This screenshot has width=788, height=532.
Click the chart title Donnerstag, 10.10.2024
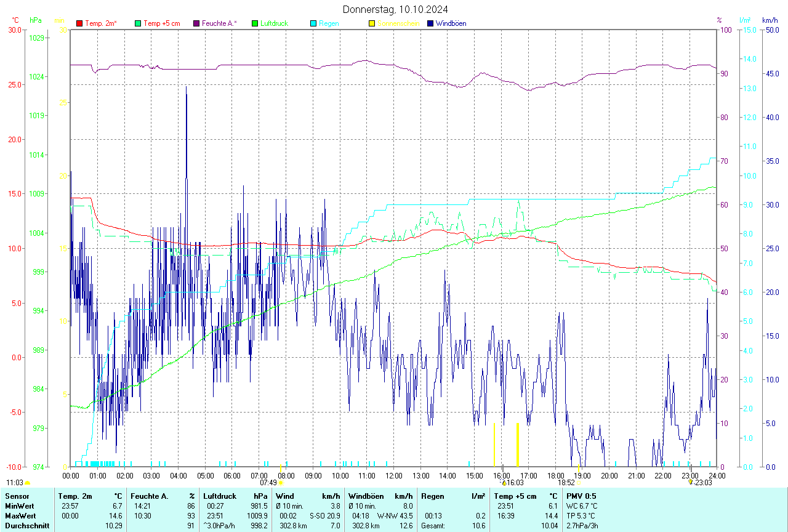pos(395,9)
